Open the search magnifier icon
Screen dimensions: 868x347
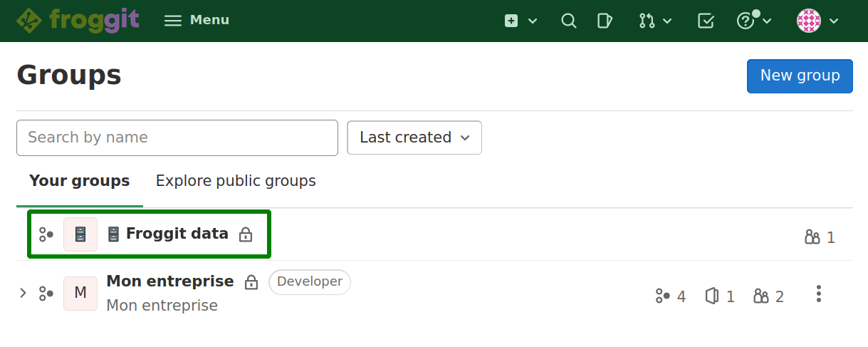568,21
